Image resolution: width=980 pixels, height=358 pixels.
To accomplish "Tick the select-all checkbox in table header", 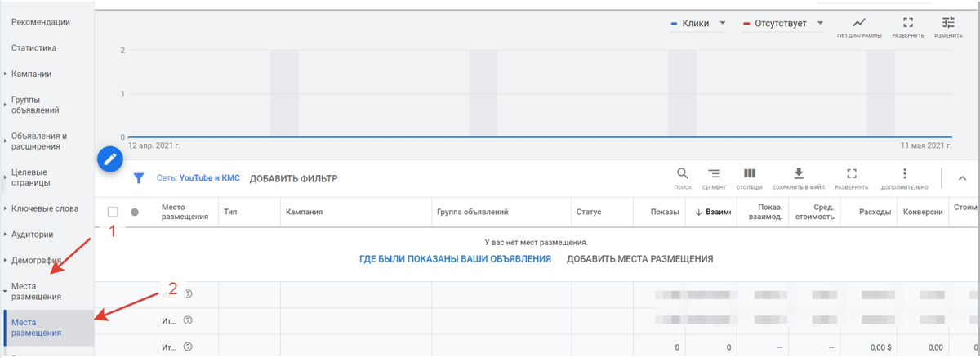I will click(113, 212).
